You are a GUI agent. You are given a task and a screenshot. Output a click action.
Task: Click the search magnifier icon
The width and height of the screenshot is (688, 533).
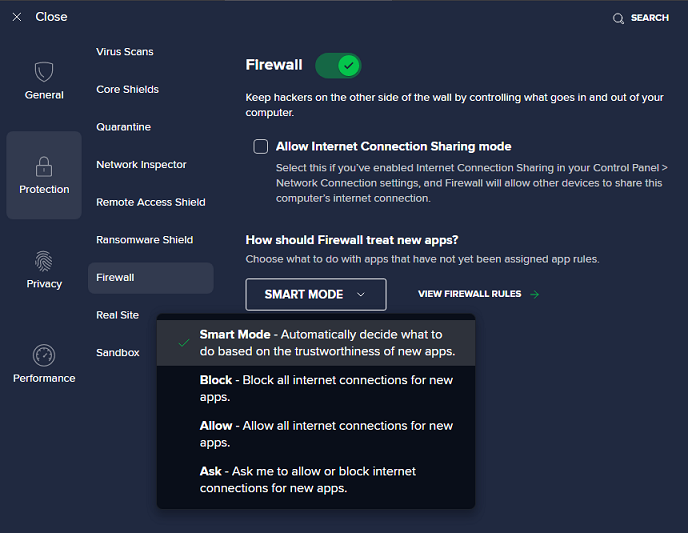618,18
